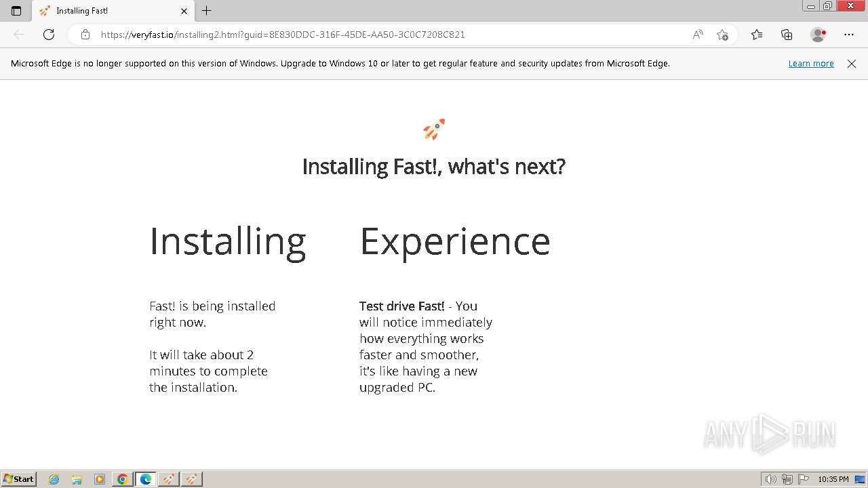Close the Installing Fast! tab

tap(184, 11)
